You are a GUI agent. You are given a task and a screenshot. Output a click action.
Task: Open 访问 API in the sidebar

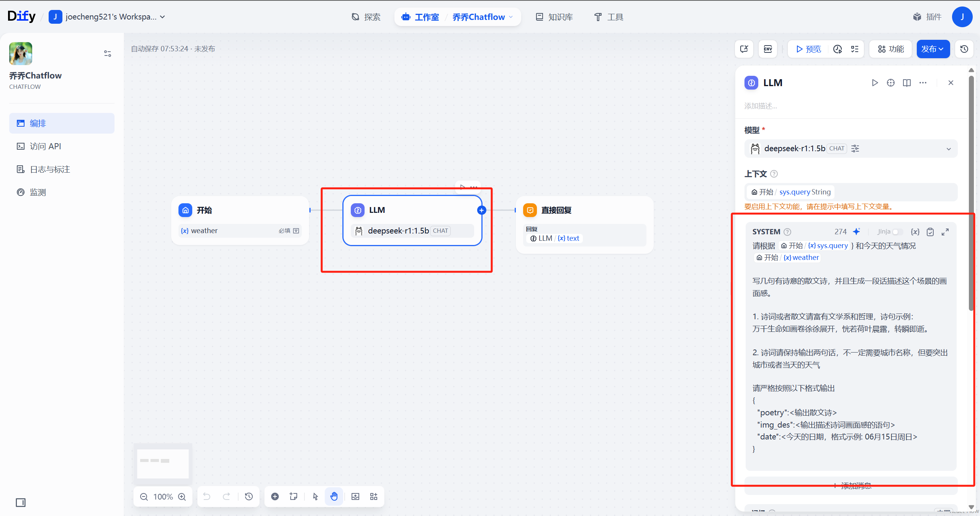62,146
